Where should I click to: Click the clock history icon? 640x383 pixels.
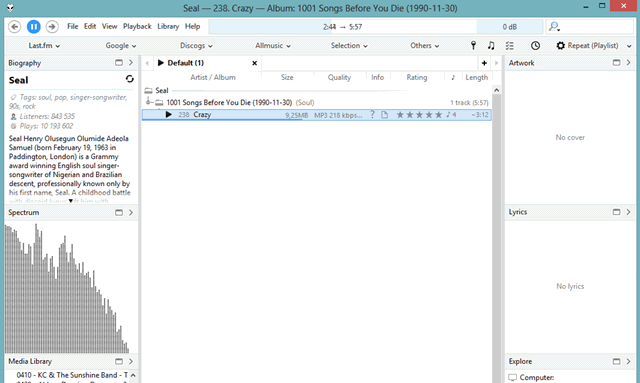(x=535, y=45)
